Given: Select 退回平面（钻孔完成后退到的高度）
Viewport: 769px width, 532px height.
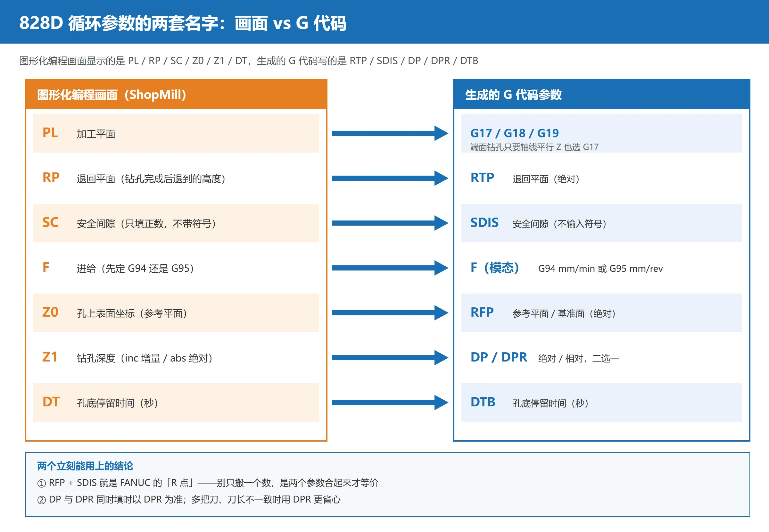Looking at the screenshot, I should (151, 179).
